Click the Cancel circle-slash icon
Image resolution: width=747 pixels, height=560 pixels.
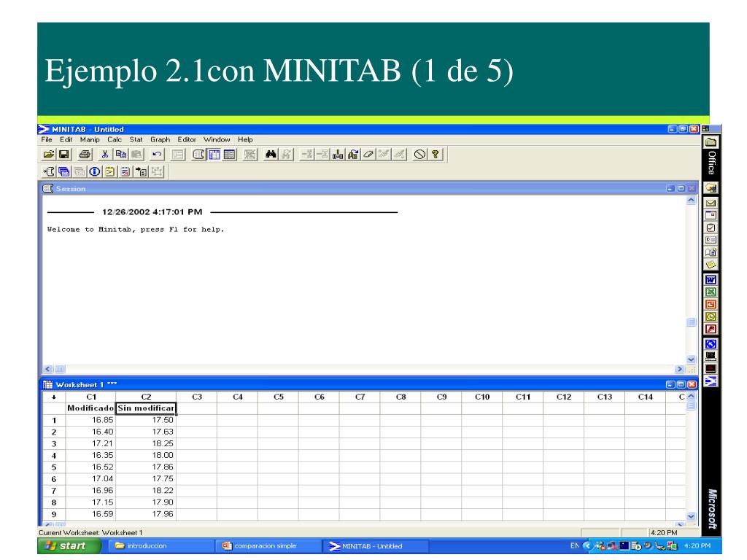[x=419, y=155]
